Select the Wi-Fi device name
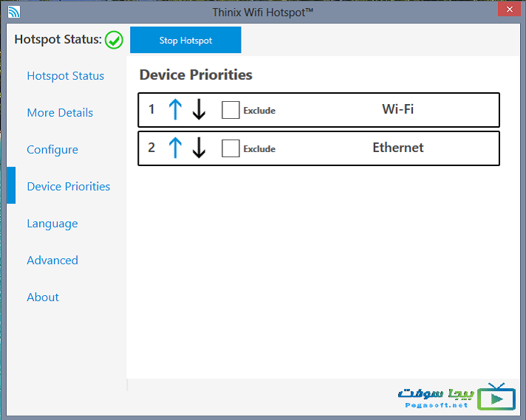526x420 pixels. click(398, 109)
